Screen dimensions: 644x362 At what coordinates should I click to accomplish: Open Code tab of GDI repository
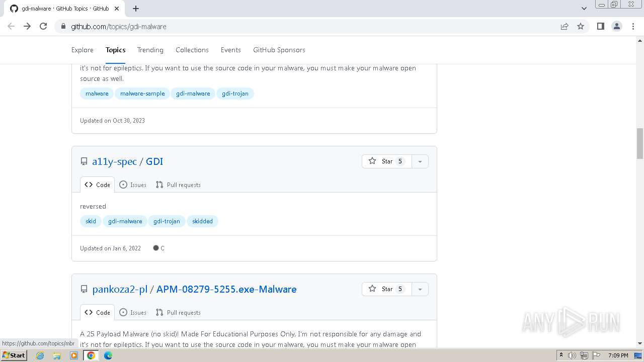(x=97, y=185)
